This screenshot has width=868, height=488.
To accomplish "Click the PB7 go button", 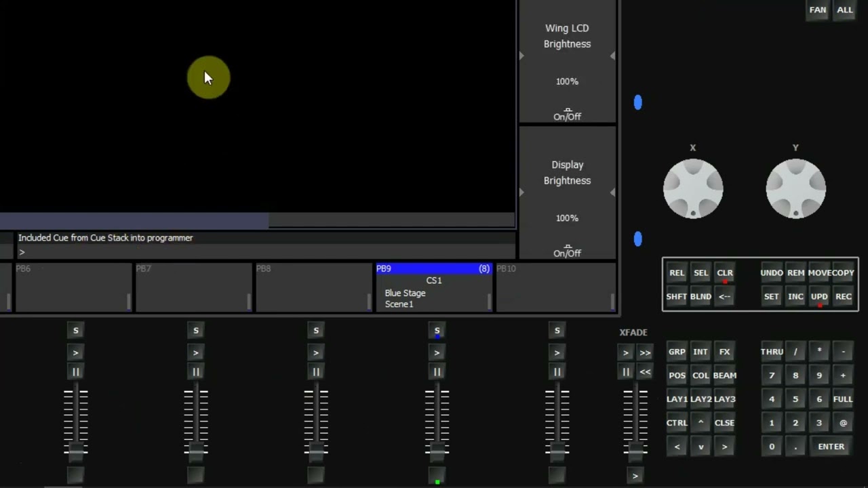I will [196, 353].
